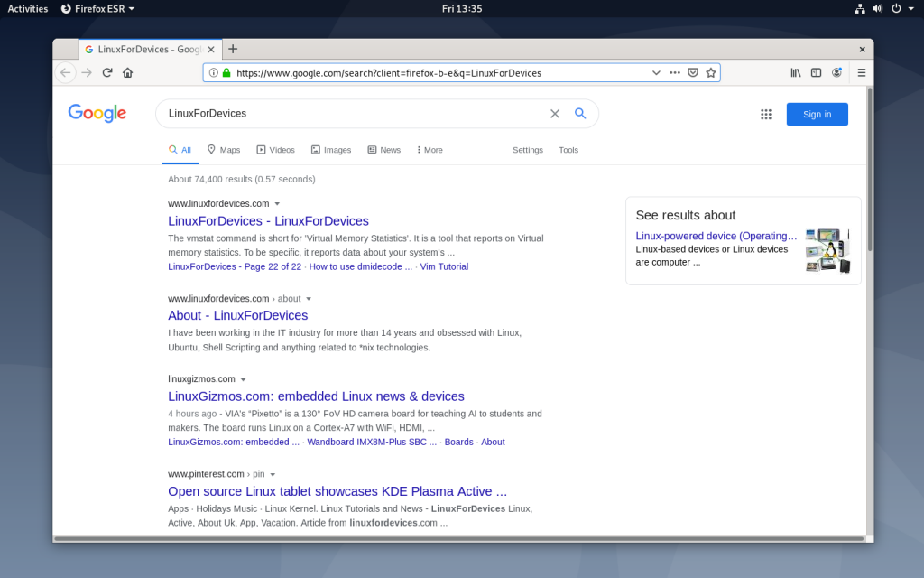Click the Google logo
Screen dimensions: 924x578
(x=97, y=113)
